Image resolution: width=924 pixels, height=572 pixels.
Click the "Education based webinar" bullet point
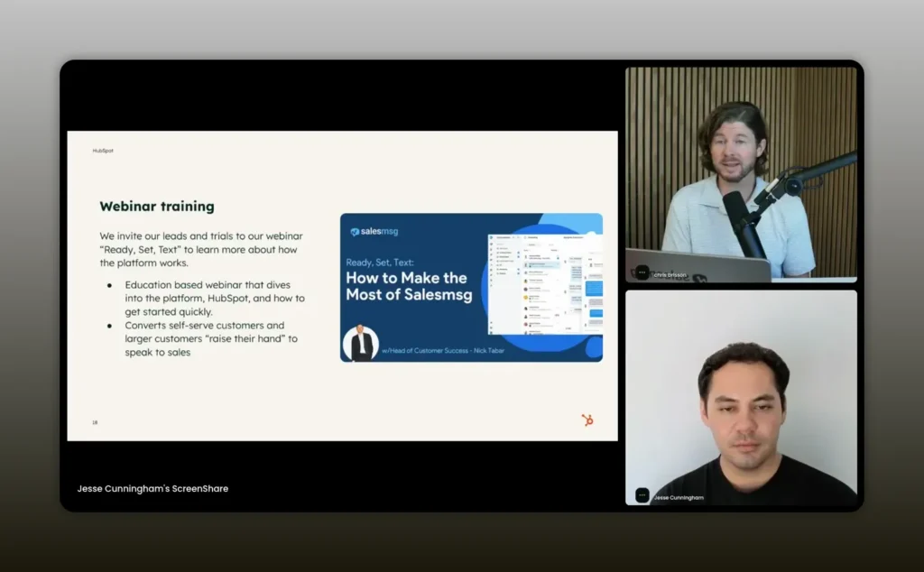(214, 298)
